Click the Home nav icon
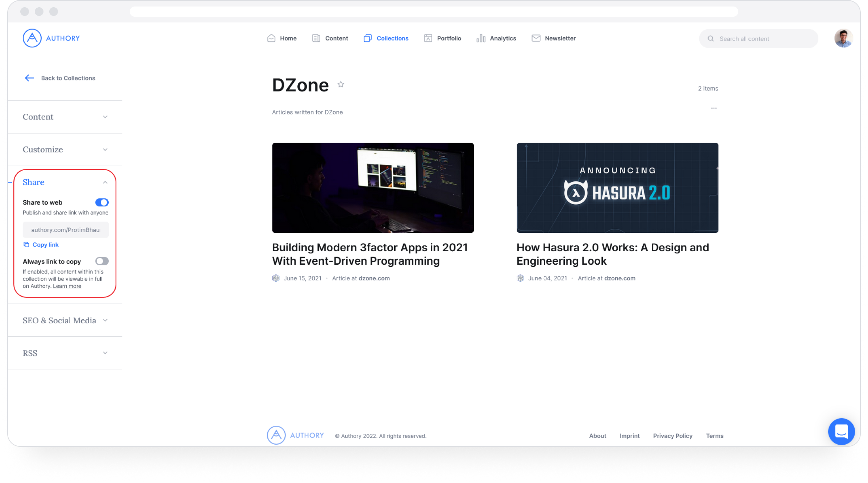The width and height of the screenshot is (868, 483). tap(271, 38)
